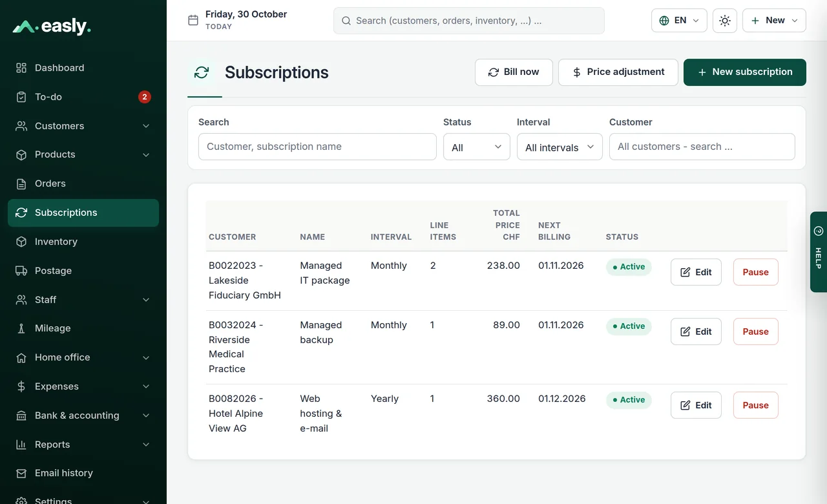Click the To-do badge showing 2
827x504 pixels.
[145, 97]
